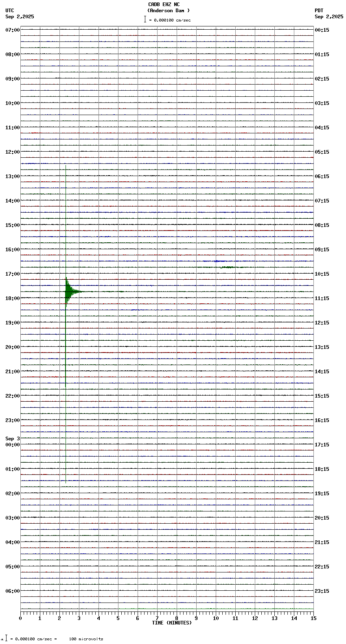Click the 17:00 UTC time label

(13, 274)
